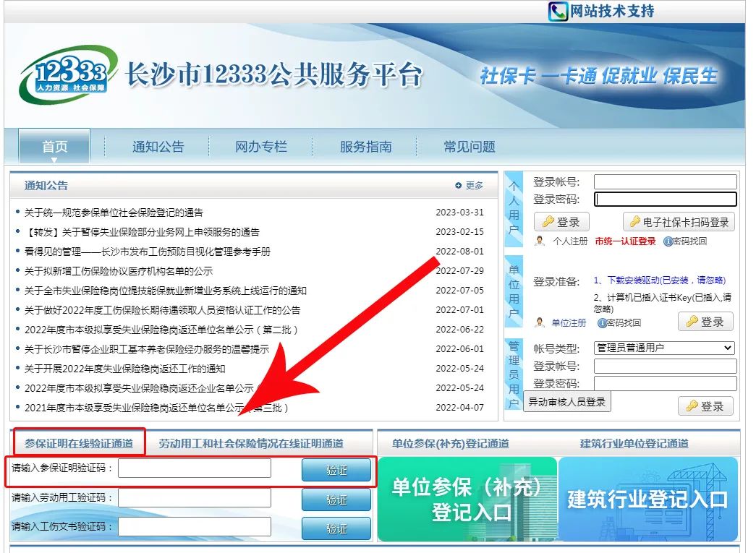Go to the 服务指南 navigation tab
Screen dimensions: 756x553
point(365,147)
